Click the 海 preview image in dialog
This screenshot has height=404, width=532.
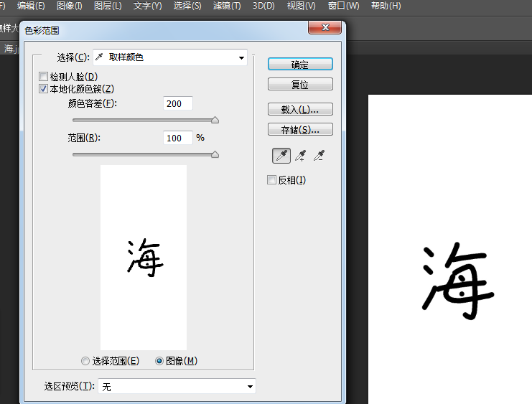(144, 258)
